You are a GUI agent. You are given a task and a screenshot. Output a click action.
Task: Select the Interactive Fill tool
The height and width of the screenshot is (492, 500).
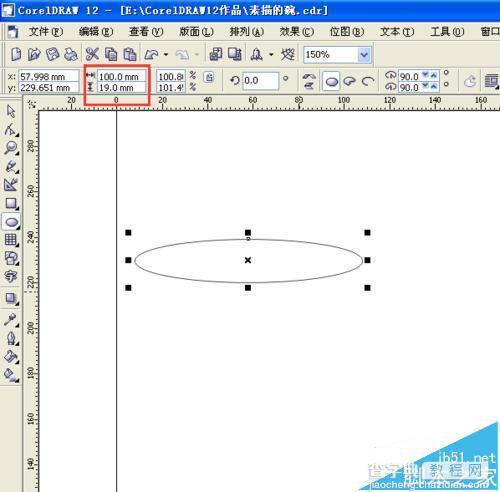click(x=11, y=375)
